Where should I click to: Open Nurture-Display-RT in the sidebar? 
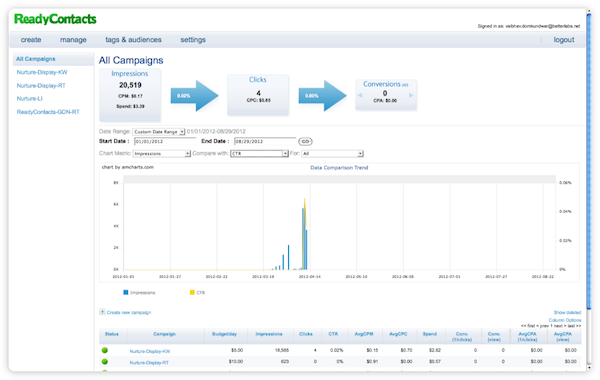pyautogui.click(x=41, y=86)
